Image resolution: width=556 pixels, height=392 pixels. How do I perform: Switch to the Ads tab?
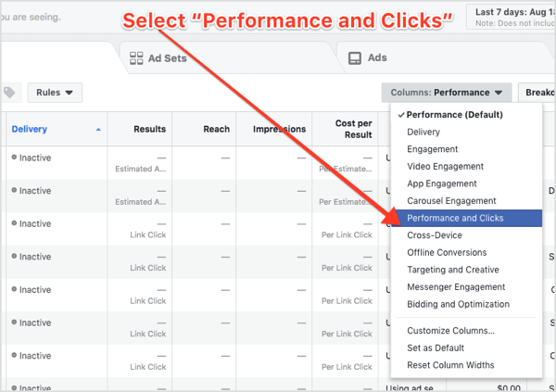click(x=377, y=57)
